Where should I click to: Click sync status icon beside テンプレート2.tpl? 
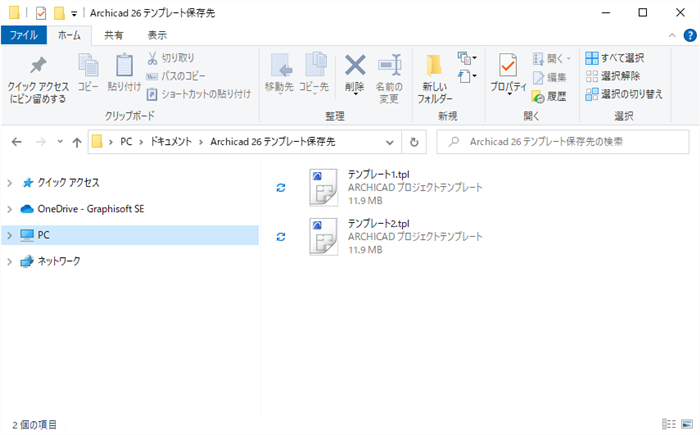[x=281, y=237]
